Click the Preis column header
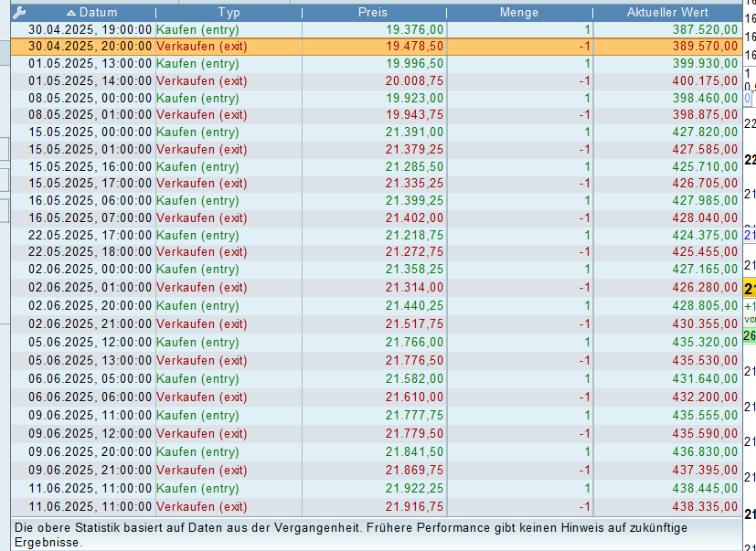This screenshot has height=551, width=756. [373, 13]
